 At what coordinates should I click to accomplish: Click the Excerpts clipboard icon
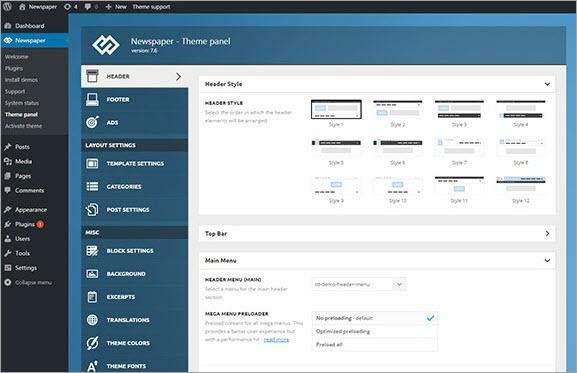click(92, 296)
